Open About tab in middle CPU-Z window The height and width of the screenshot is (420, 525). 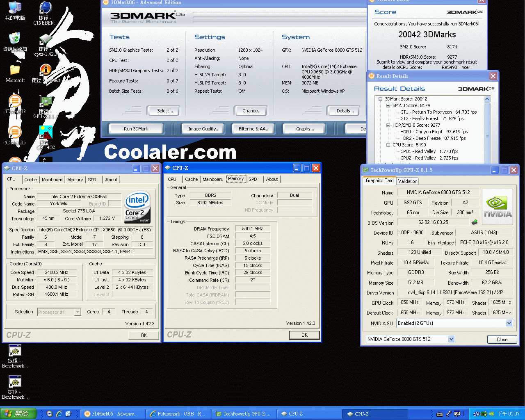(272, 179)
